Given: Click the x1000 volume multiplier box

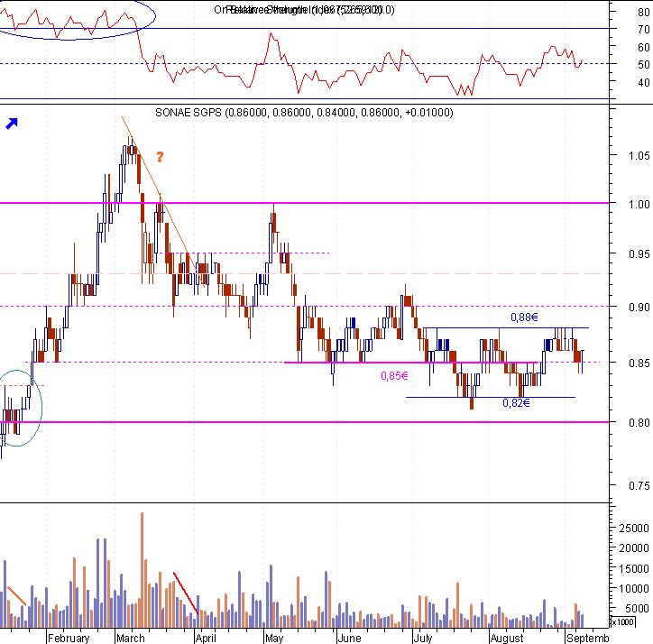Looking at the screenshot, I should point(622,622).
